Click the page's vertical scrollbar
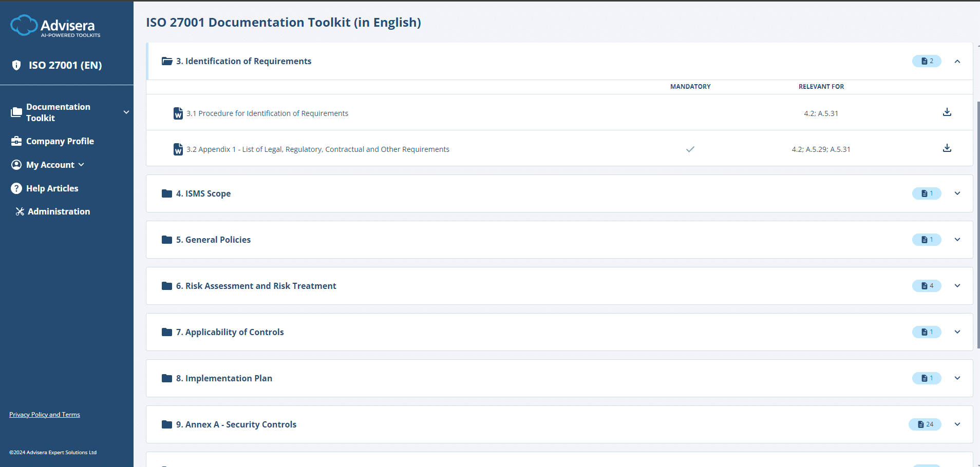 click(x=978, y=226)
